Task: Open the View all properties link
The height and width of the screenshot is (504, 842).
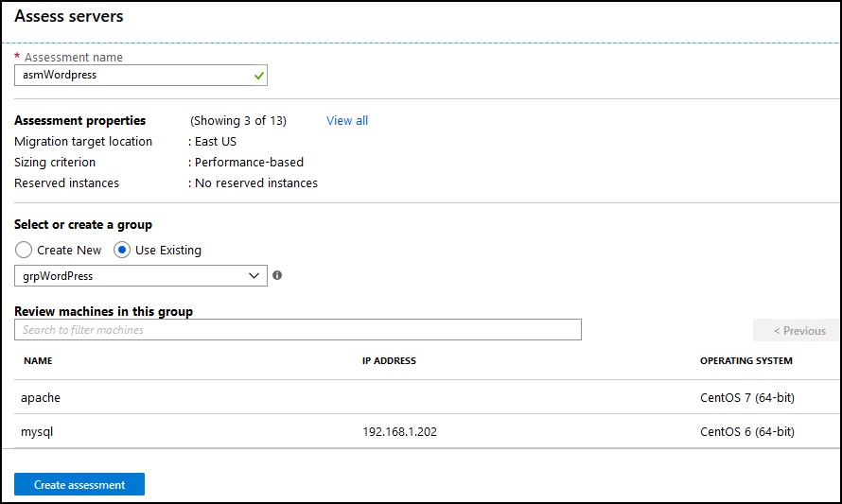Action: click(347, 121)
